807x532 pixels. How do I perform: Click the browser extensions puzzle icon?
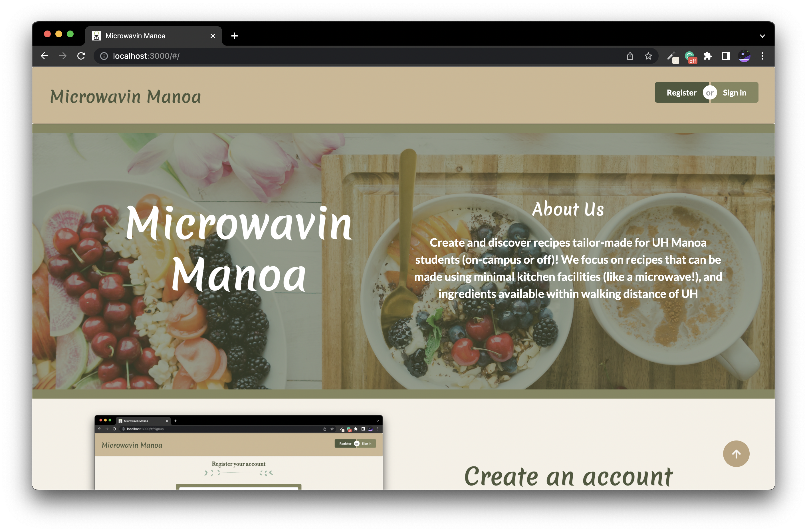click(x=708, y=56)
